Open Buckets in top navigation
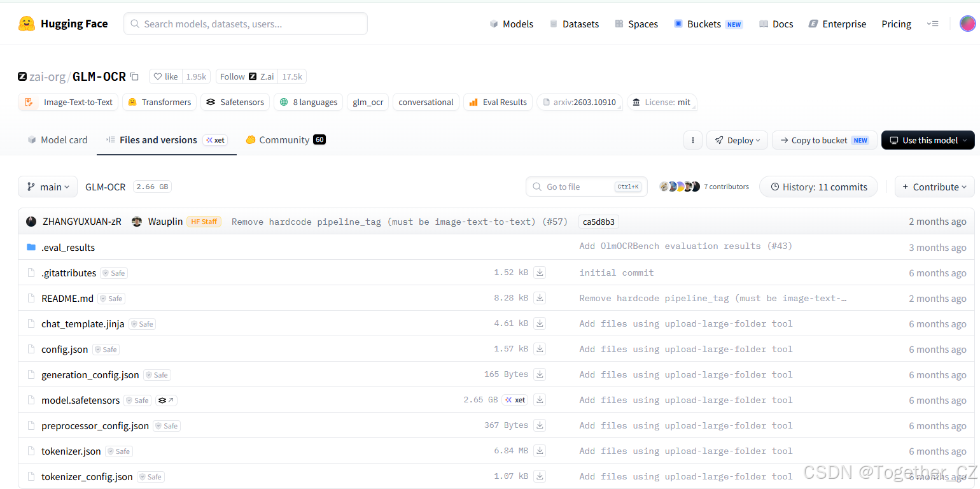 tap(708, 24)
